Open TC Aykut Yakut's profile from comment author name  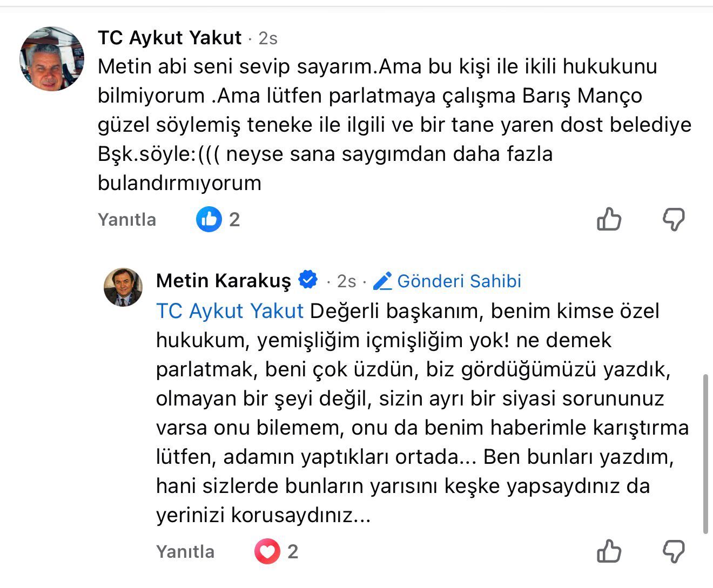[x=170, y=38]
